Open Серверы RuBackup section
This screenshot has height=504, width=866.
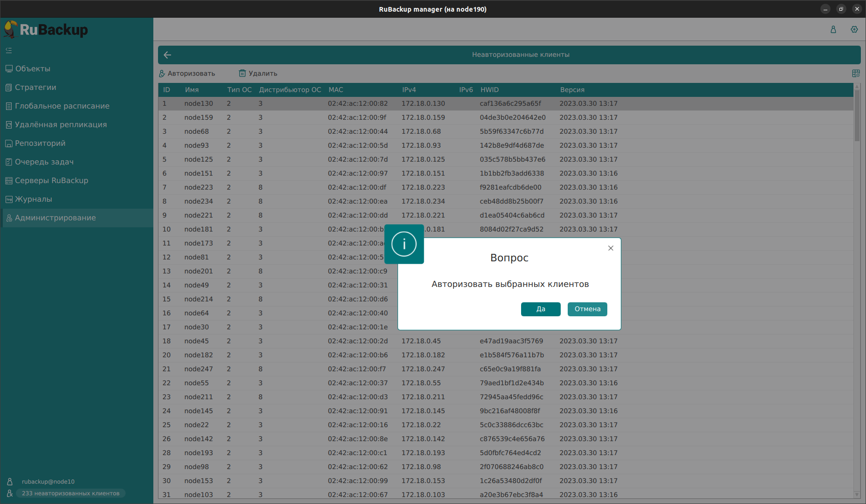tap(51, 181)
